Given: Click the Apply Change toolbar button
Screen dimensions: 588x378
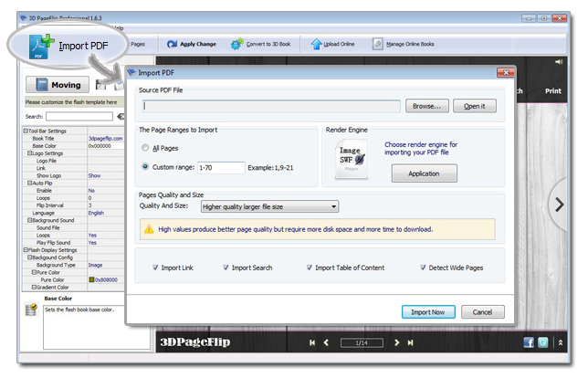Looking at the screenshot, I should coord(192,44).
